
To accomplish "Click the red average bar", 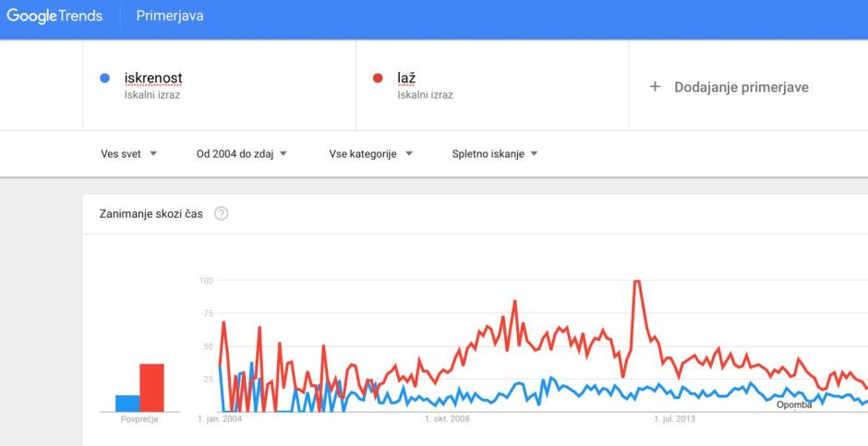I will click(151, 388).
